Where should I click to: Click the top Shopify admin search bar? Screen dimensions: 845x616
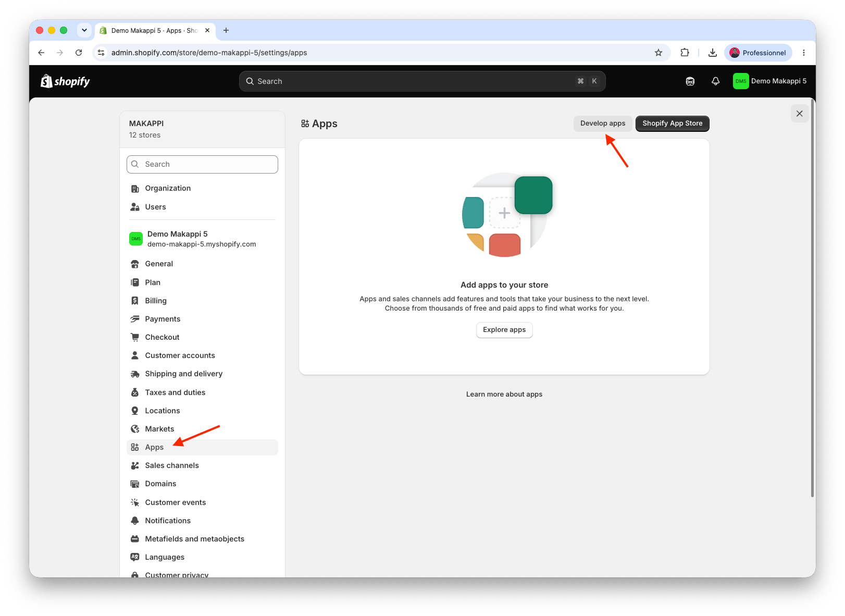422,81
